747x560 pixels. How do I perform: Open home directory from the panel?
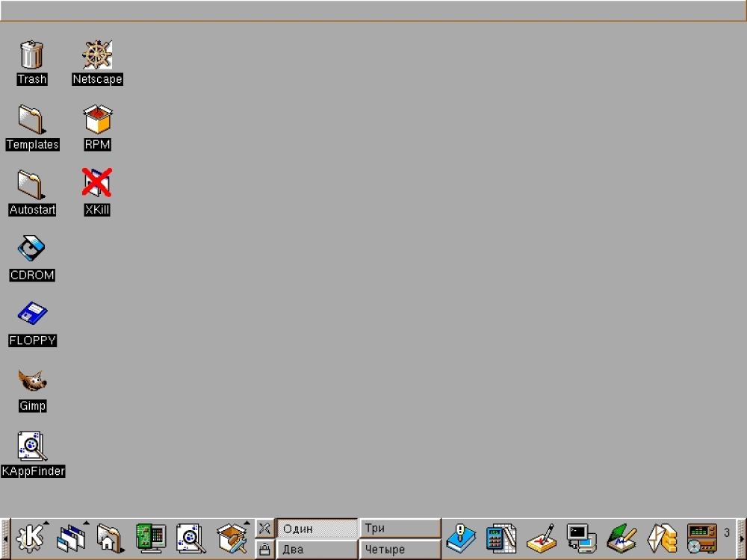point(110,538)
